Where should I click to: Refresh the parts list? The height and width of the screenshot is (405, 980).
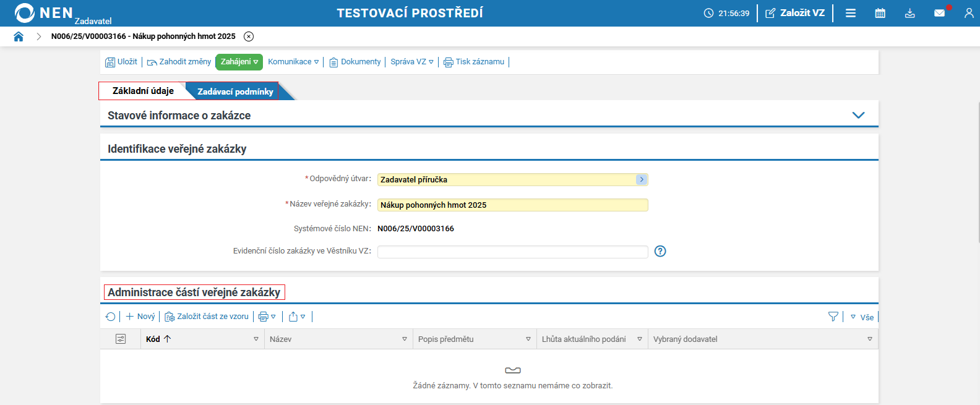pyautogui.click(x=111, y=317)
